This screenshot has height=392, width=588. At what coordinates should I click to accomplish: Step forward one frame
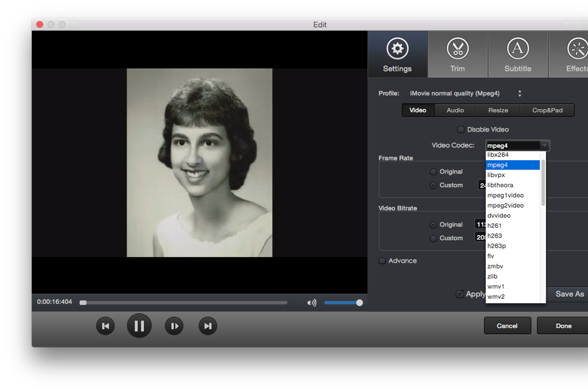(174, 326)
